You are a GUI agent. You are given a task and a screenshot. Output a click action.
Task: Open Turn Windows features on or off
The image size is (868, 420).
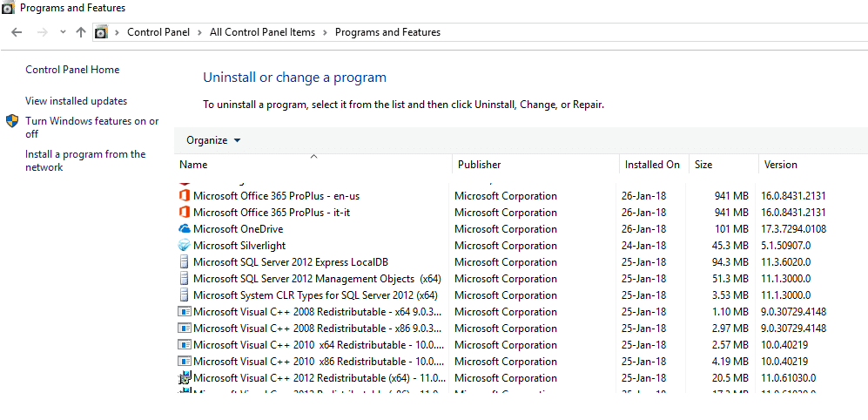coord(92,127)
